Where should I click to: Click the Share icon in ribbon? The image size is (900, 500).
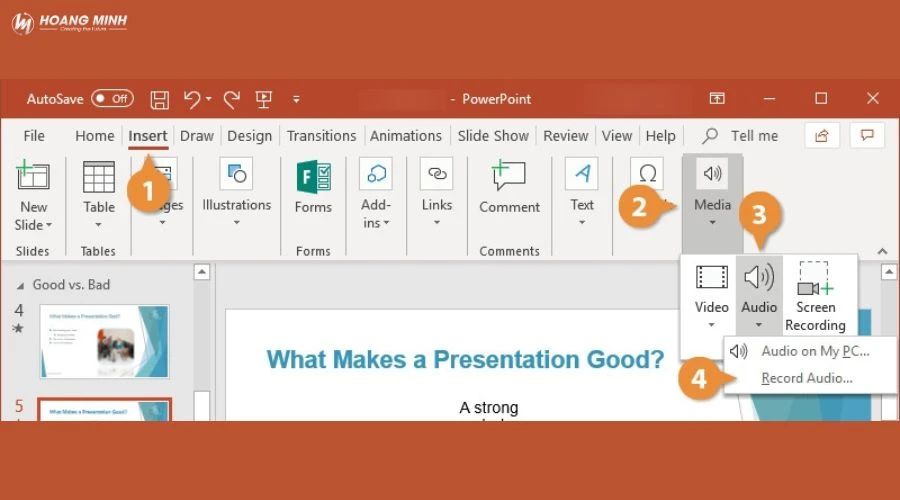[822, 135]
